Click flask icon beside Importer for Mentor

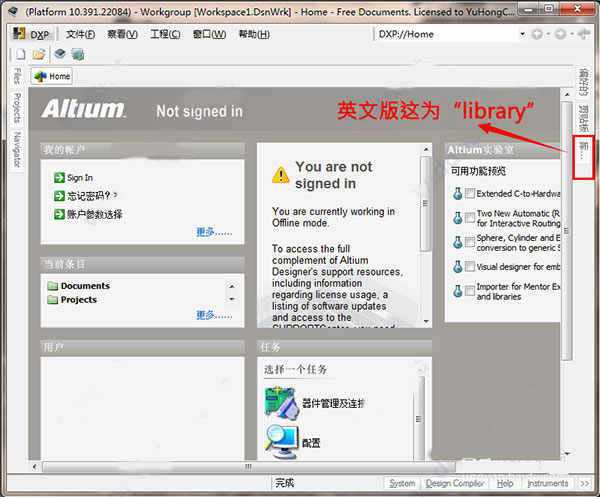pyautogui.click(x=458, y=291)
